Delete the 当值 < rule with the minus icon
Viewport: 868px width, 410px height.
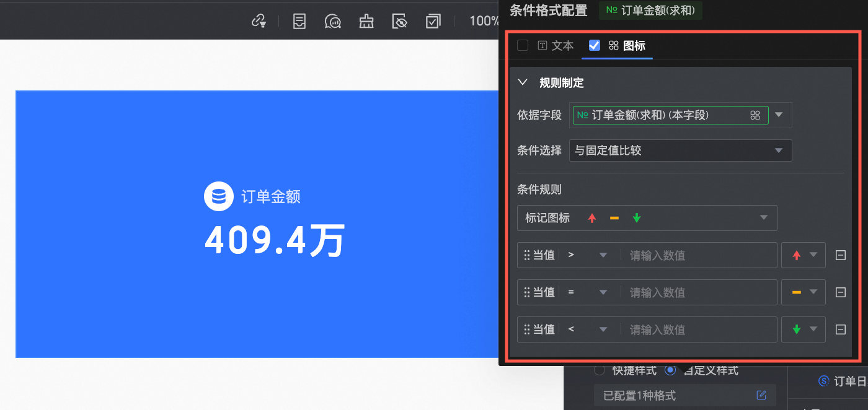click(841, 329)
